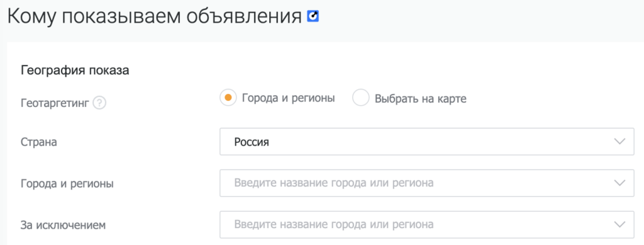This screenshot has width=644, height=245.
Task: Click the Страна field label
Action: tap(38, 142)
